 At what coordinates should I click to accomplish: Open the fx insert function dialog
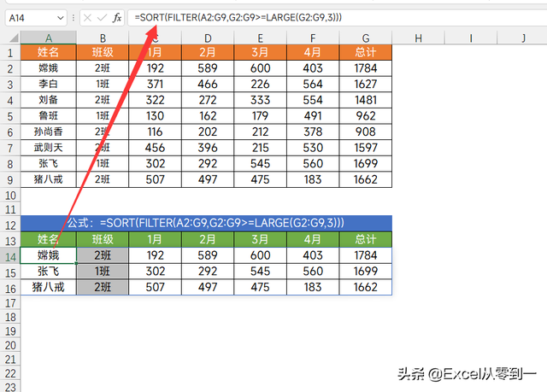tap(117, 18)
